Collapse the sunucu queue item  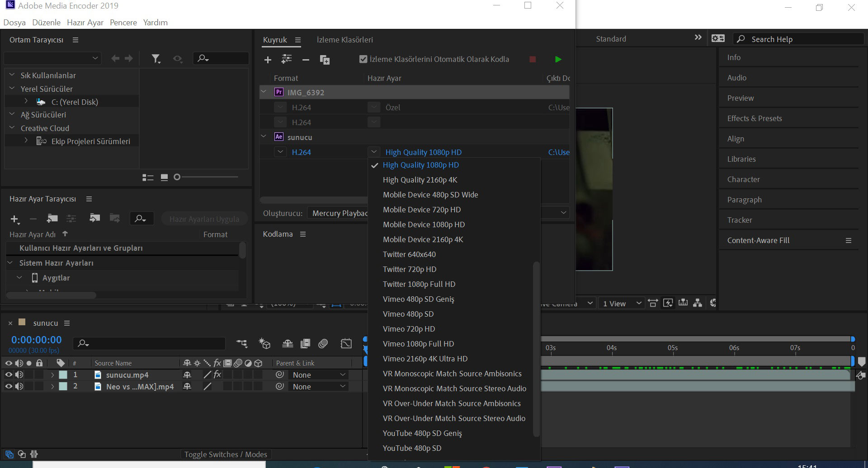click(264, 136)
